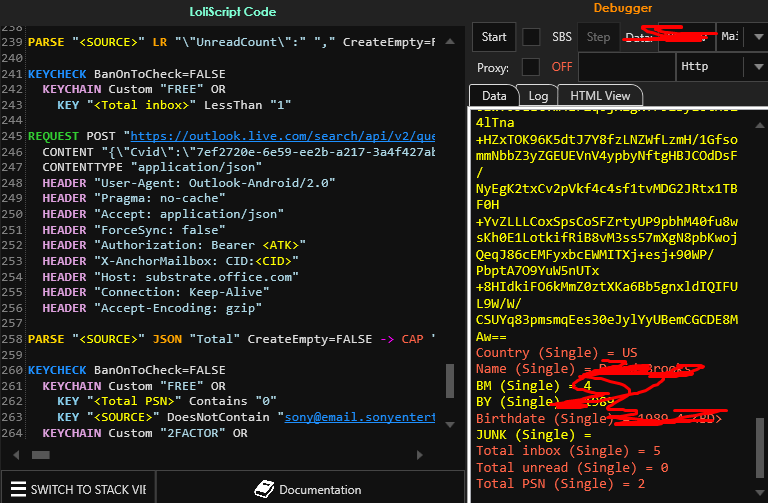The width and height of the screenshot is (768, 503).
Task: Click the code editor vertical scrollbar thumb
Action: point(450,381)
